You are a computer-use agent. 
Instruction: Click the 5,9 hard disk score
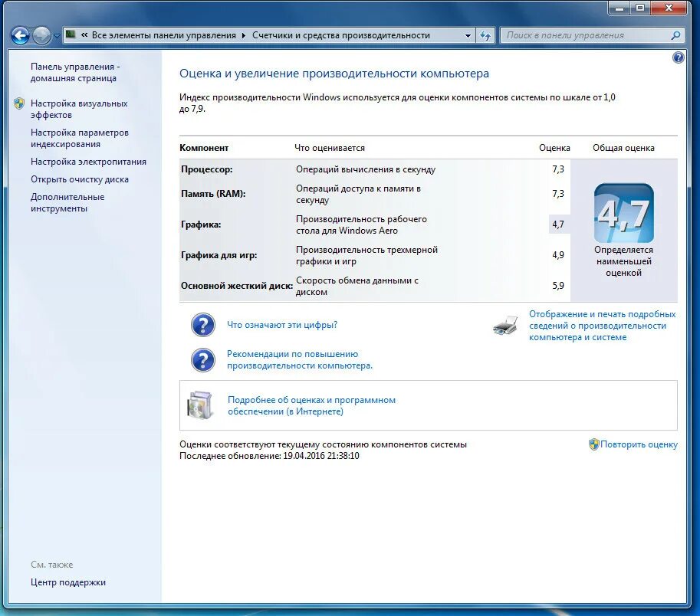558,286
